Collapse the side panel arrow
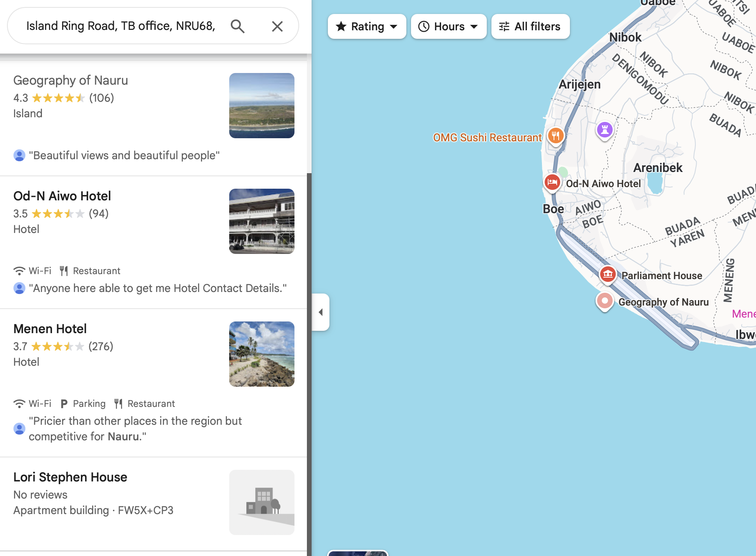Image resolution: width=756 pixels, height=556 pixels. (321, 312)
